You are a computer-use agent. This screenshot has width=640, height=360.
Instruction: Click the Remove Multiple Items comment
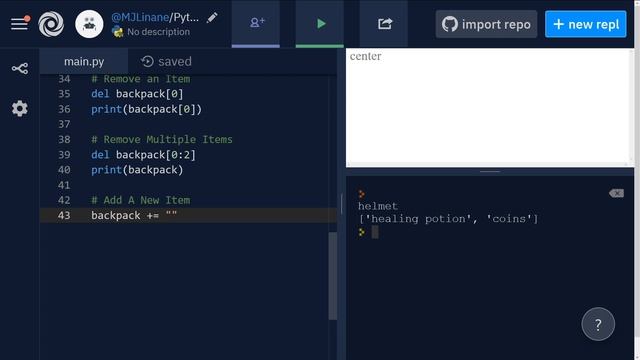[x=162, y=140]
